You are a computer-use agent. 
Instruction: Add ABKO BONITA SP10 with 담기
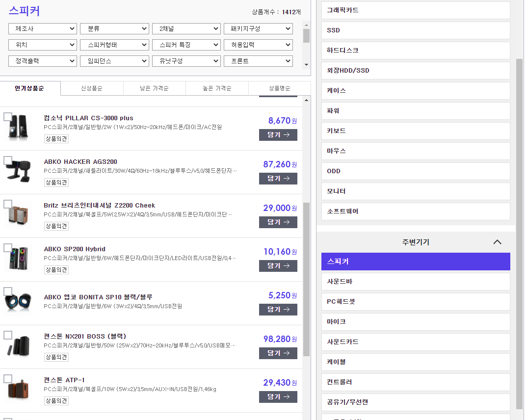pos(278,310)
